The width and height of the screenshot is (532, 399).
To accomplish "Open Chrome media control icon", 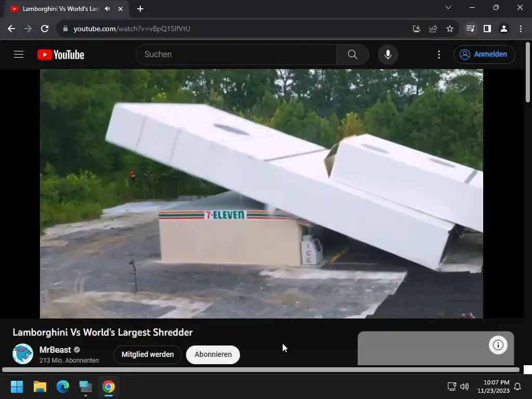I will coord(470,29).
